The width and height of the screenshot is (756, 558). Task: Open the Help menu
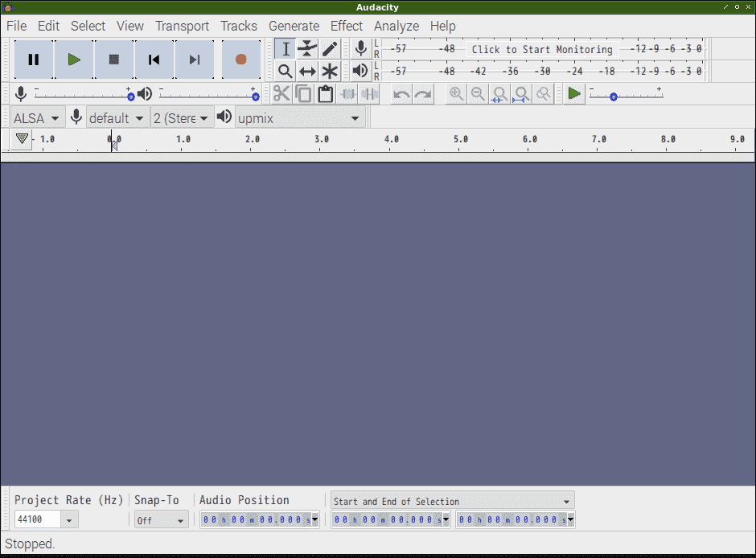(x=442, y=26)
